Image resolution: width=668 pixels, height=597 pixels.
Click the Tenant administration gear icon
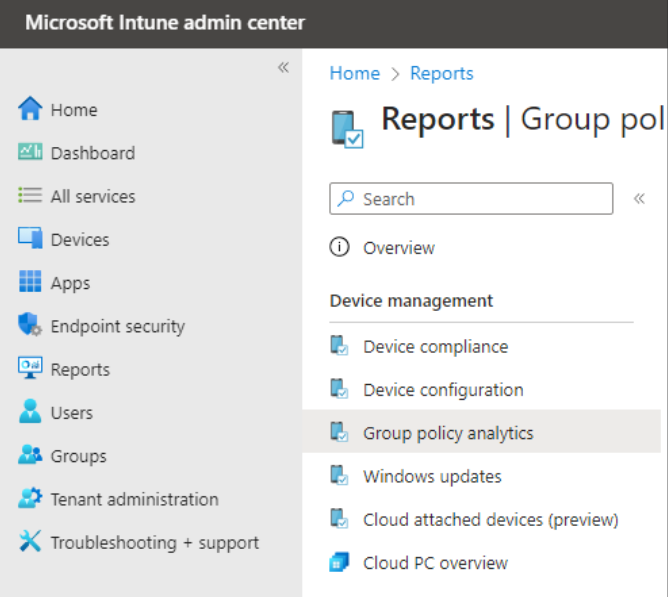(30, 498)
